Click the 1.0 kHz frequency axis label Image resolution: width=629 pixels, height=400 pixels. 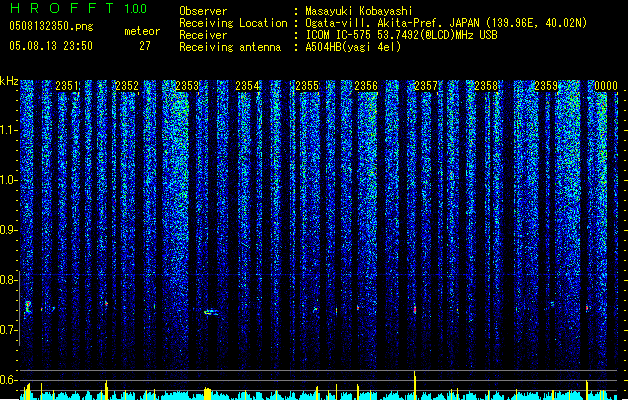pos(8,180)
